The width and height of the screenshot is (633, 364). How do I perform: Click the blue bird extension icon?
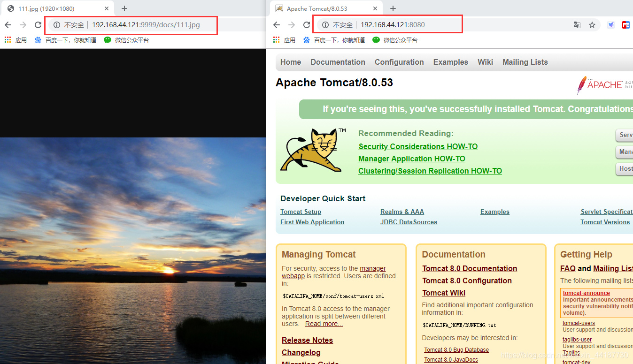pos(611,25)
